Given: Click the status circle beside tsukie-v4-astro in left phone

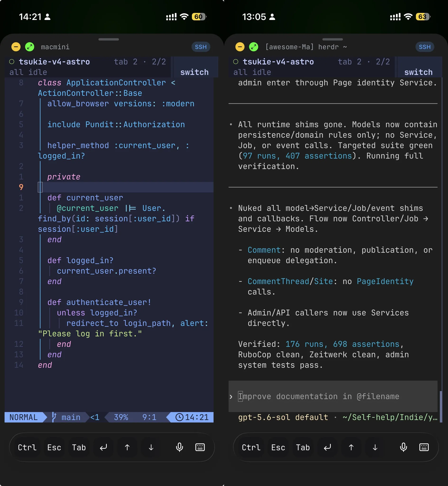Looking at the screenshot, I should 12,62.
